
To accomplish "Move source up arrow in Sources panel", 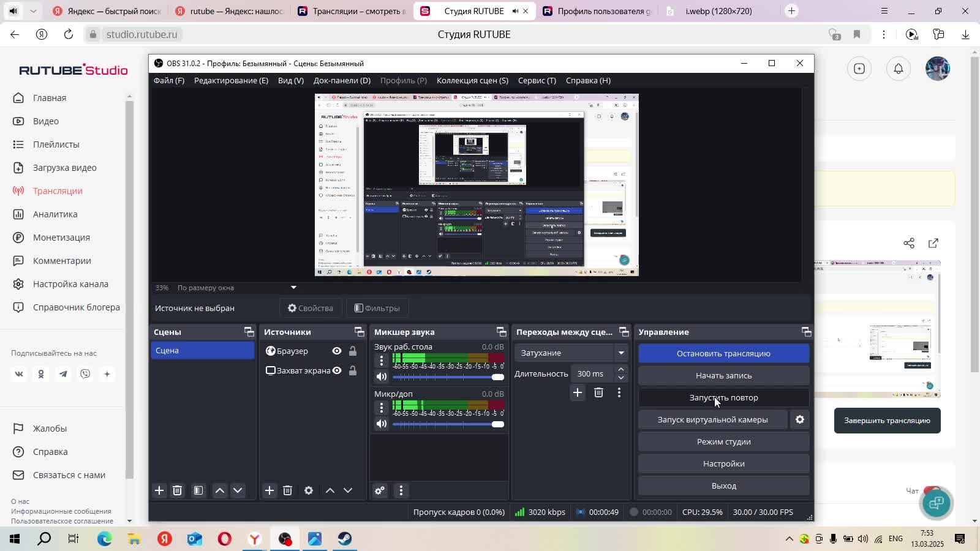I will tap(330, 490).
